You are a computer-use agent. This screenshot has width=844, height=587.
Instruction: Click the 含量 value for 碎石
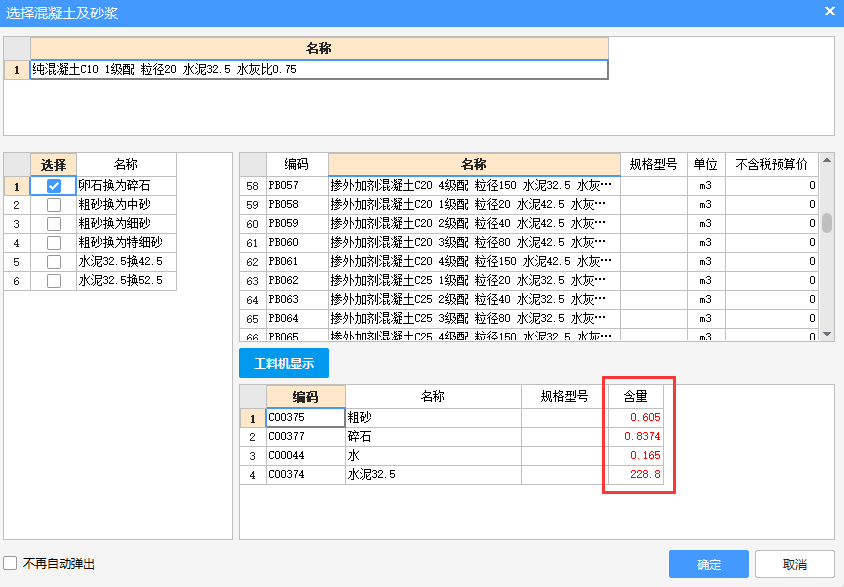tap(635, 436)
